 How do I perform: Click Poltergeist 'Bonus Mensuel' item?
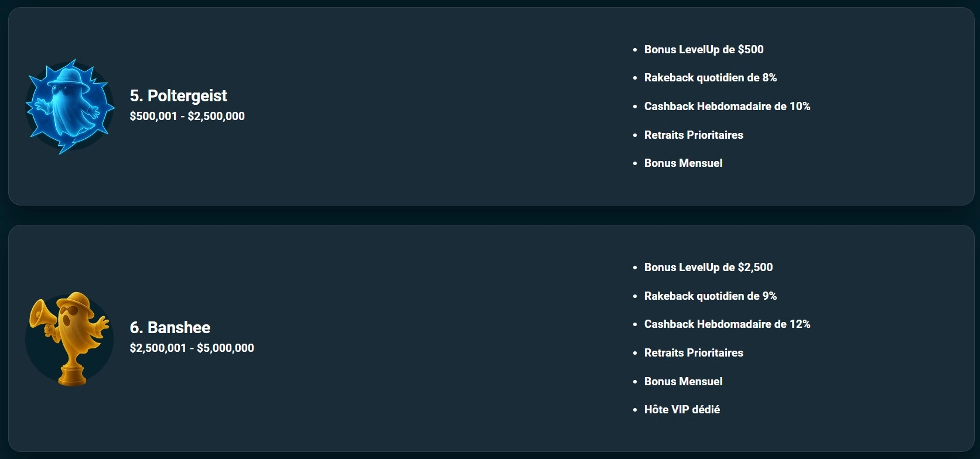coord(683,163)
